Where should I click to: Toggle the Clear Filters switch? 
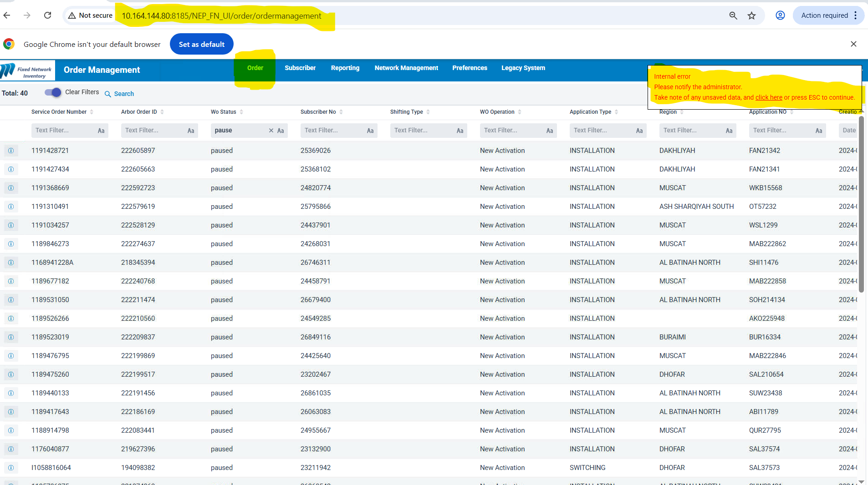(53, 93)
